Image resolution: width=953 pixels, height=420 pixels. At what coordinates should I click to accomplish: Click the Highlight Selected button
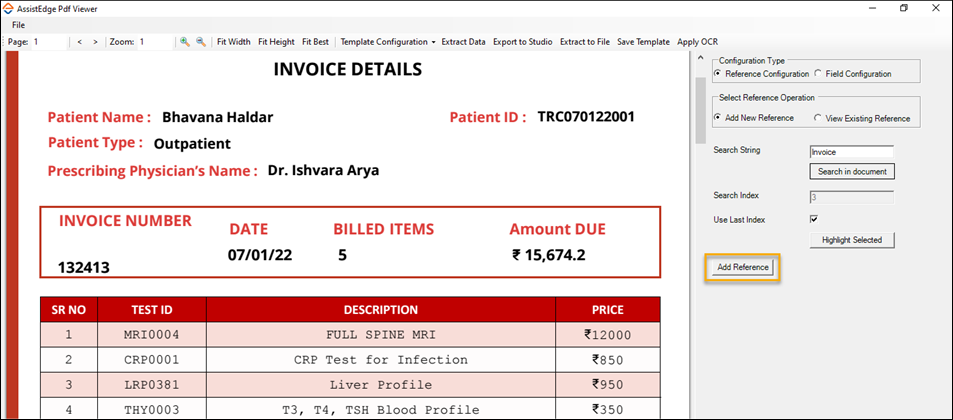coord(852,240)
